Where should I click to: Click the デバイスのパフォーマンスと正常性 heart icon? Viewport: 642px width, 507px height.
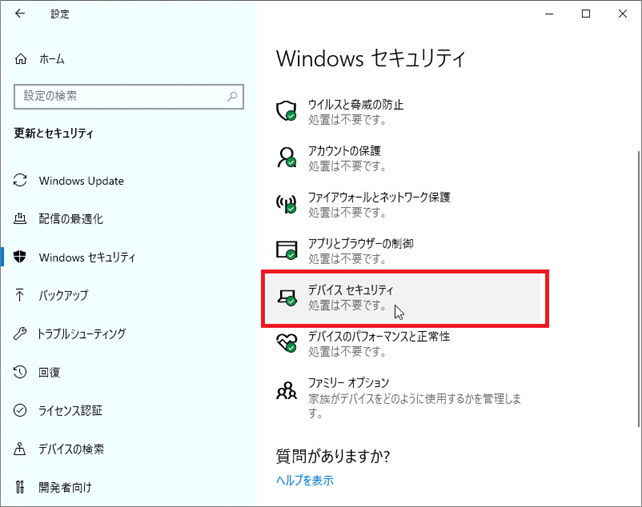(x=287, y=342)
